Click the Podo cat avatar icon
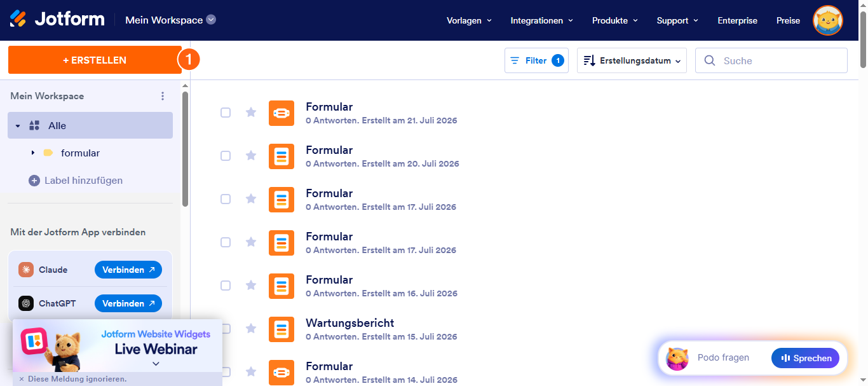The width and height of the screenshot is (868, 386). point(677,359)
